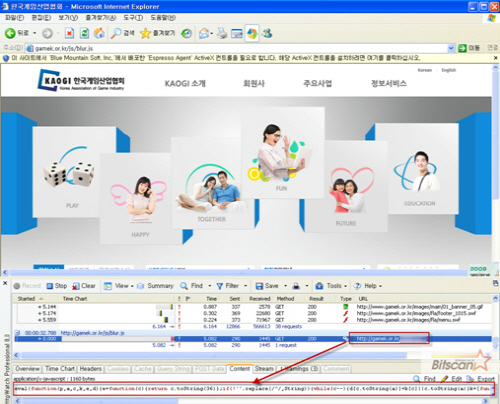The height and width of the screenshot is (404, 500).
Task: Click the IE Back arrow button
Action: (10, 33)
